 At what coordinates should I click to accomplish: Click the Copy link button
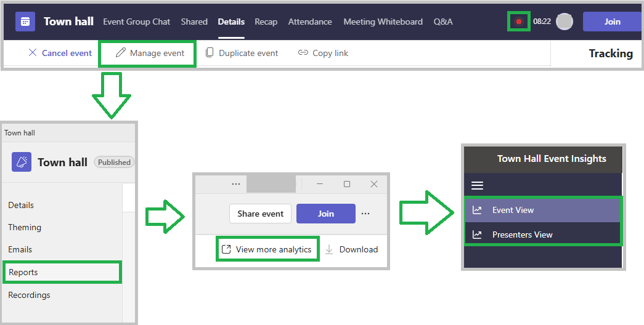[x=323, y=53]
